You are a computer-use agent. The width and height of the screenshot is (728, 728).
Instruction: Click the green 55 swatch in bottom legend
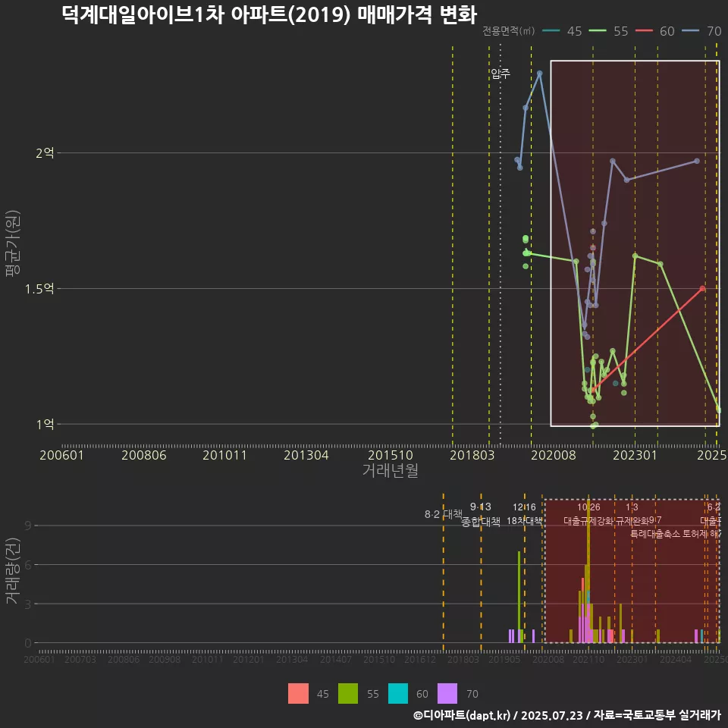(348, 694)
